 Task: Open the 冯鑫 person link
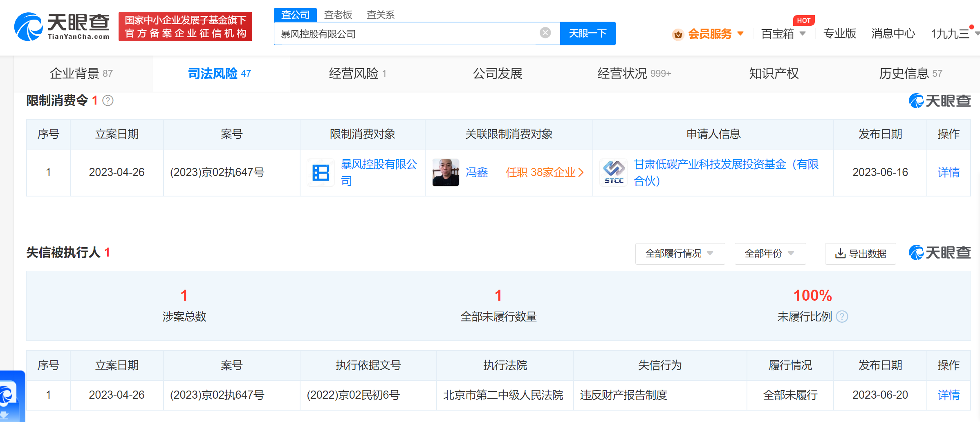pos(477,172)
